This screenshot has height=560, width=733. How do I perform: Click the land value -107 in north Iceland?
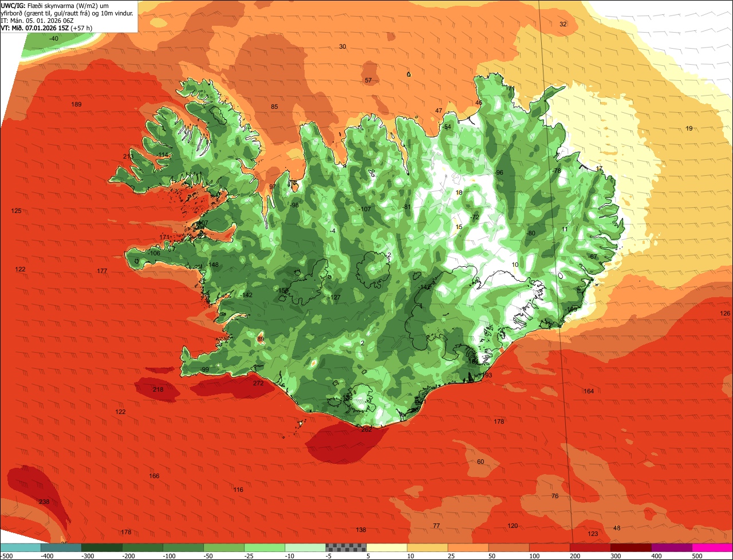click(x=365, y=209)
